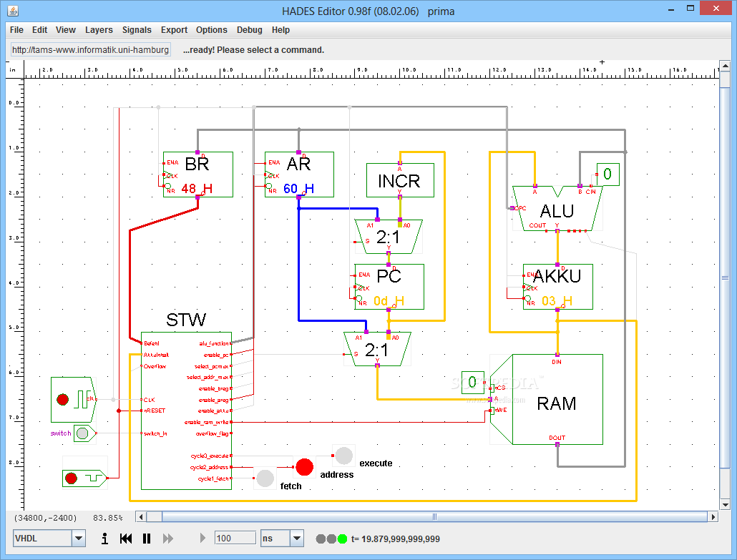Rewind the simulation to start
This screenshot has width=737, height=560.
(125, 539)
